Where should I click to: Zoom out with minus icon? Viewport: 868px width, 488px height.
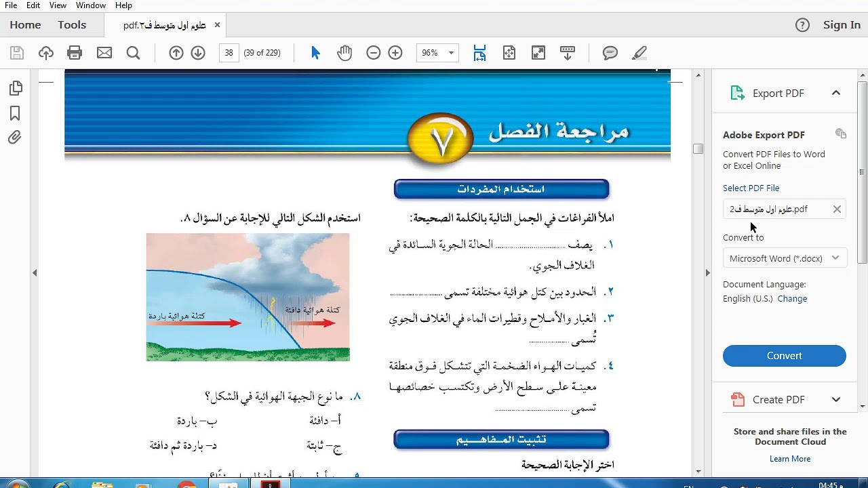coord(373,53)
